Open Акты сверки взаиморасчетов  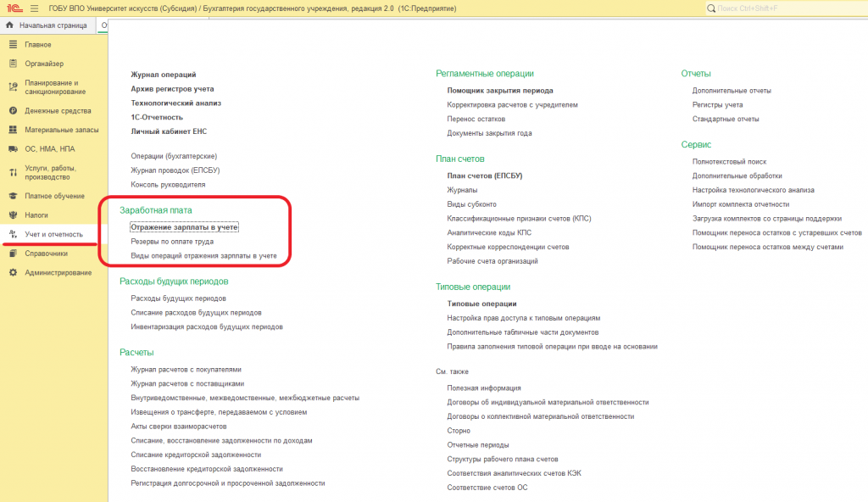click(x=178, y=427)
